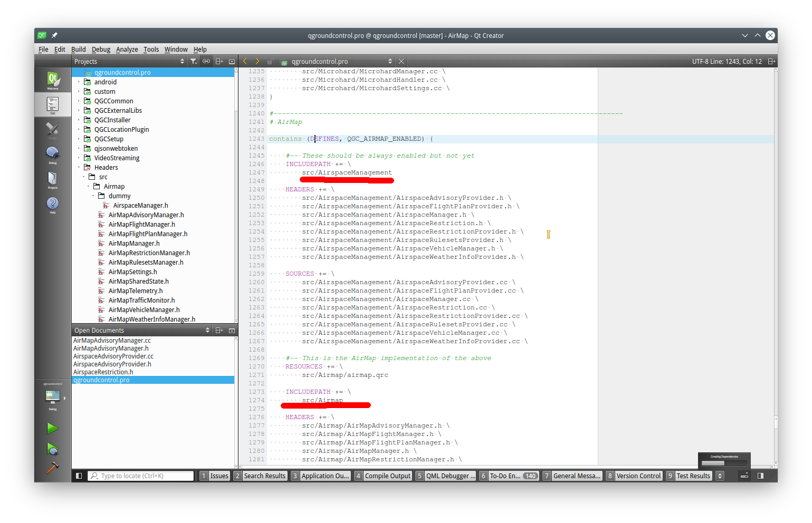Open the output panes chooser arrows

[x=720, y=476]
